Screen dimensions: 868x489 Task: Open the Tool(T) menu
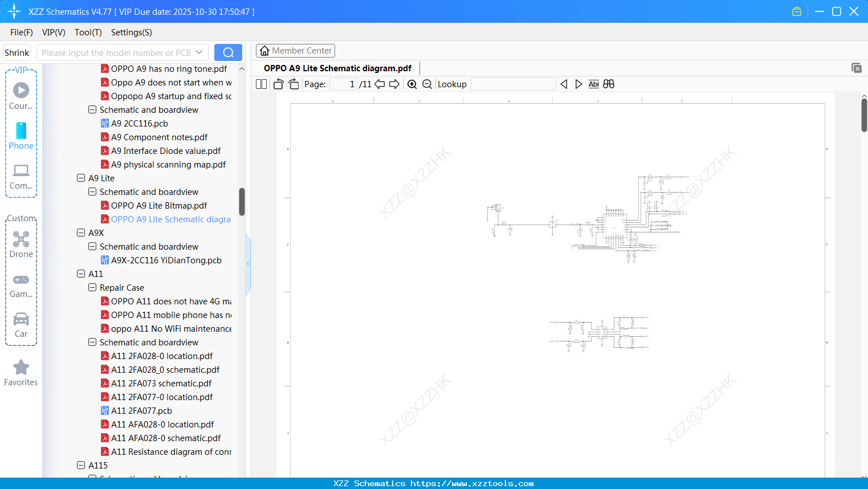click(x=88, y=32)
